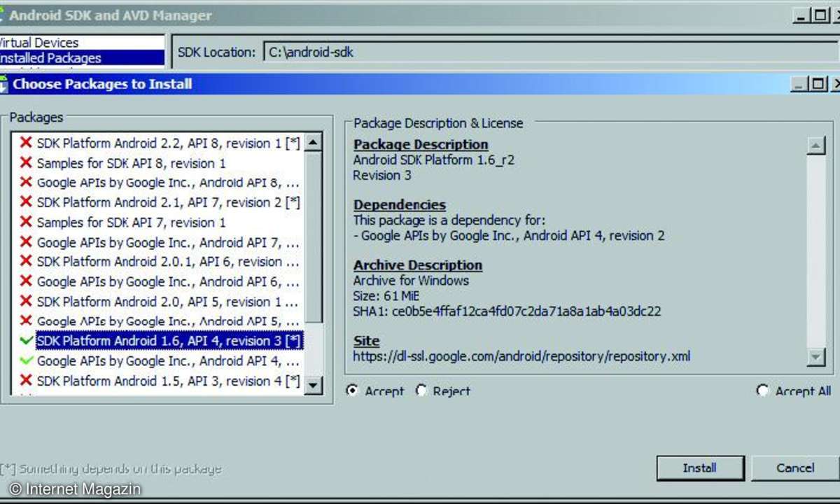Viewport: 840px width, 504px height.
Task: Click red X icon beside SDK Platform Android 2.1
Action: click(x=26, y=202)
